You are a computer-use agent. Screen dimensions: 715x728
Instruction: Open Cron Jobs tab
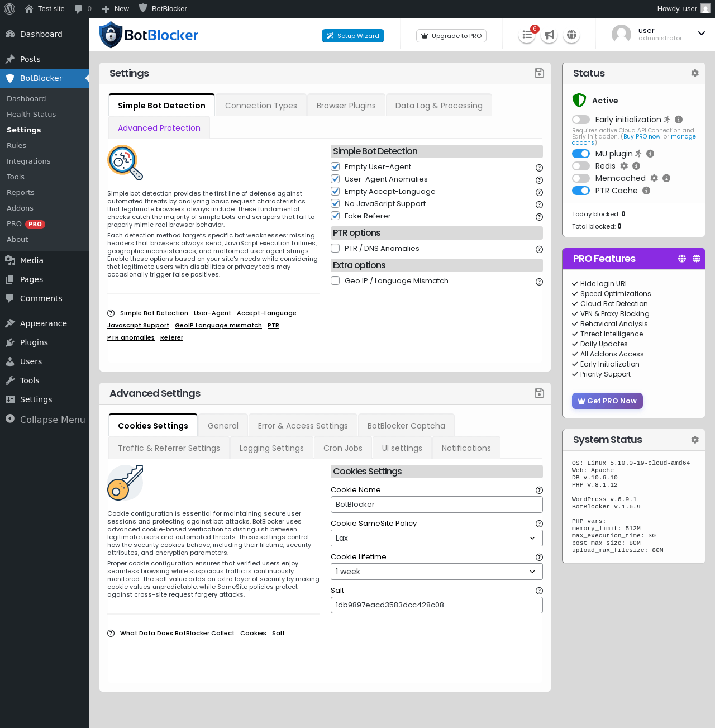[x=343, y=448]
